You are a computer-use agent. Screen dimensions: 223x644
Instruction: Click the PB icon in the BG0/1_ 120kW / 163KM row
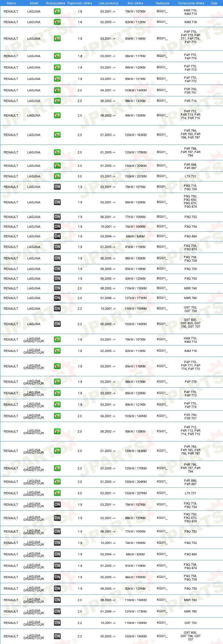coord(57,135)
